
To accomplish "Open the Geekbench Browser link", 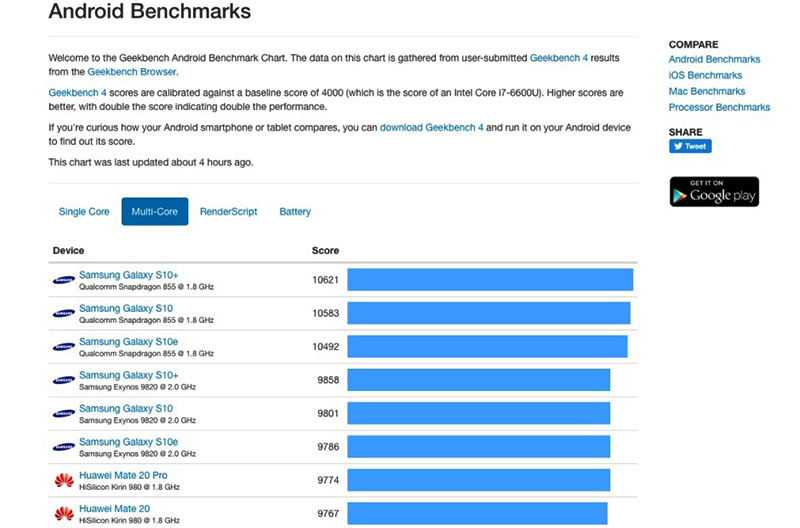I will point(132,72).
